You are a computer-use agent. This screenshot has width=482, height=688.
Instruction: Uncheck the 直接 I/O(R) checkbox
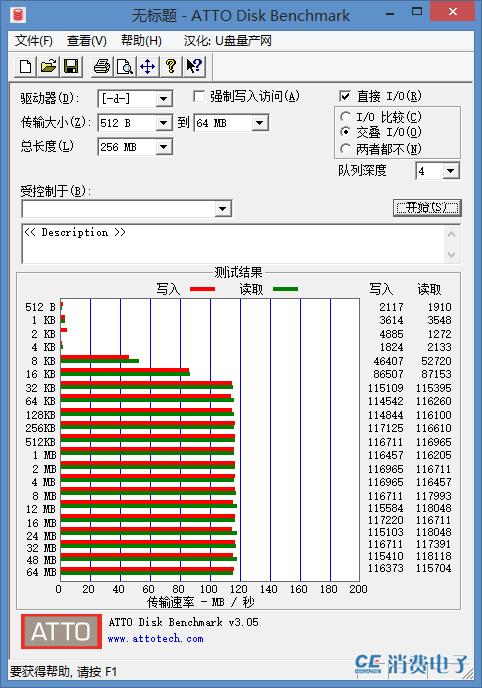[345, 96]
